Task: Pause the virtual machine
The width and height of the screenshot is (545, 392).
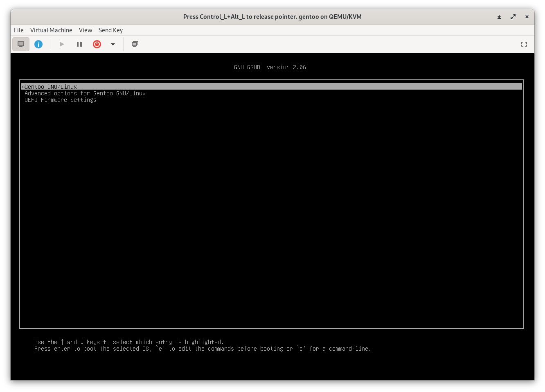Action: 79,44
